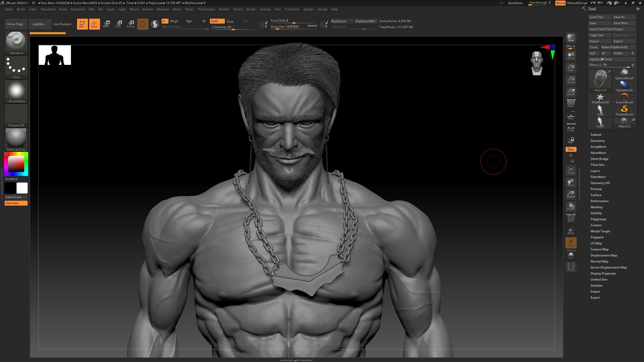Select the SimpleBrush tool
Image resolution: width=644 pixels, height=362 pixels.
624,111
